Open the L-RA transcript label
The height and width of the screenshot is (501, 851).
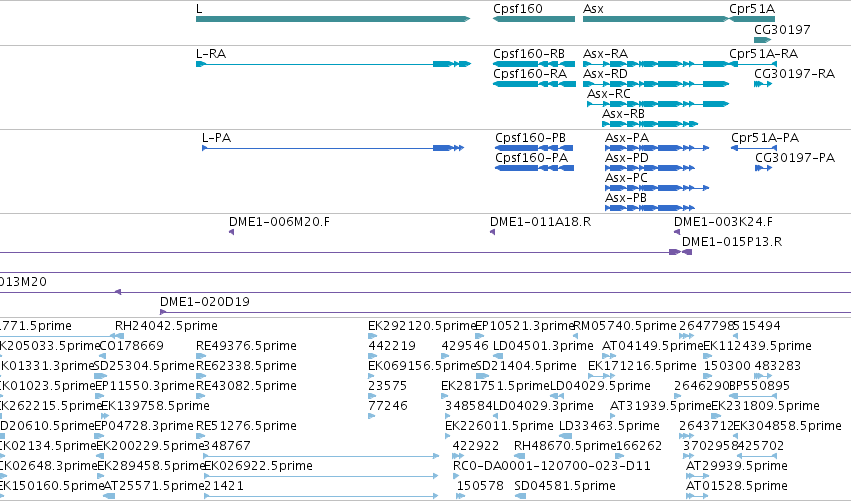[211, 54]
